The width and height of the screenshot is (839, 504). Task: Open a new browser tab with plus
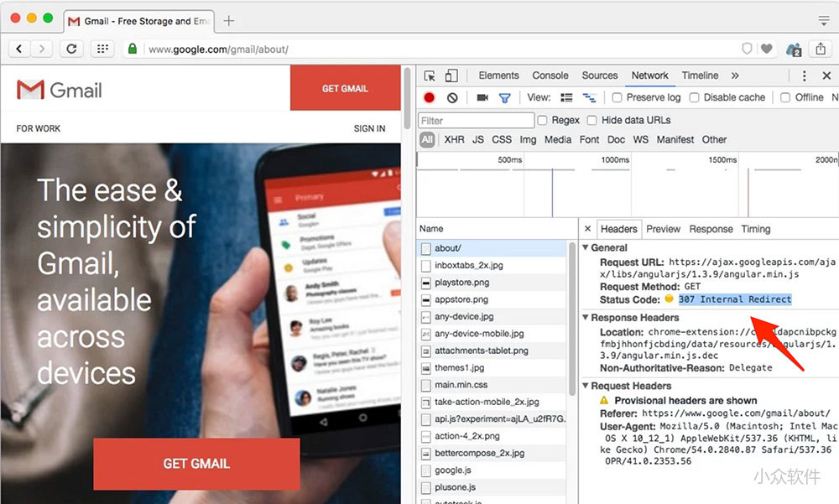229,21
